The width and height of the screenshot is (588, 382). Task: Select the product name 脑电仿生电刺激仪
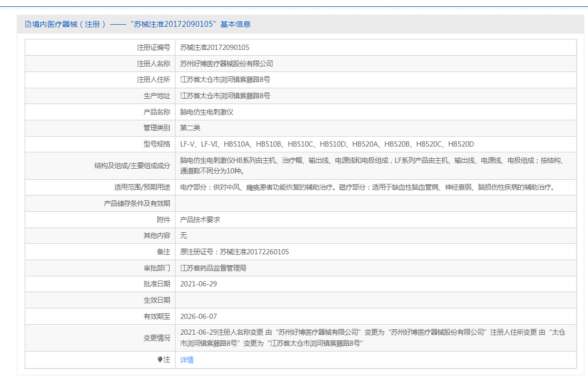pyautogui.click(x=207, y=112)
